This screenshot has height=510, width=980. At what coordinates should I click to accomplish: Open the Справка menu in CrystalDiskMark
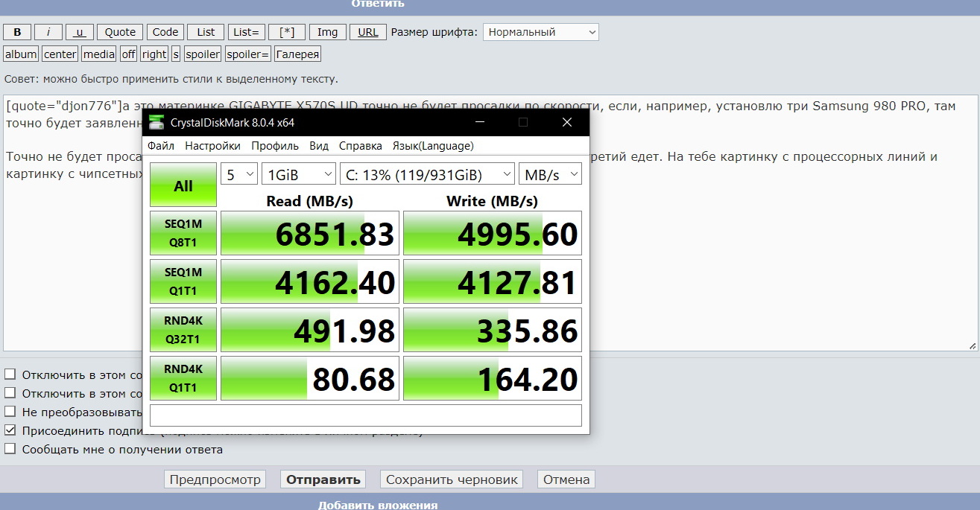click(361, 146)
